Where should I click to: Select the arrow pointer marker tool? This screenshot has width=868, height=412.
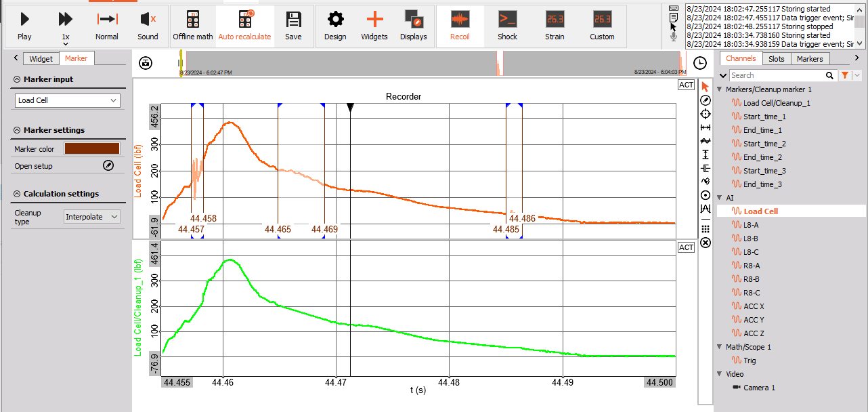706,87
